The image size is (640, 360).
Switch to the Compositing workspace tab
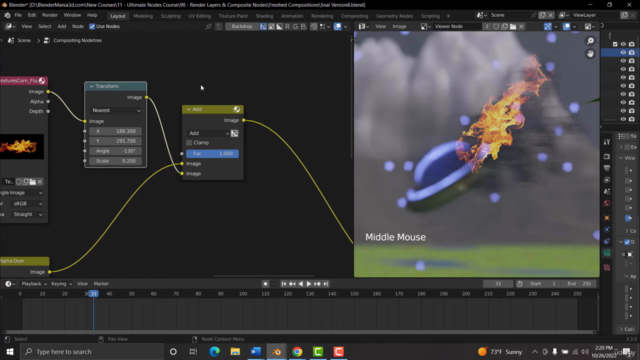coord(354,16)
